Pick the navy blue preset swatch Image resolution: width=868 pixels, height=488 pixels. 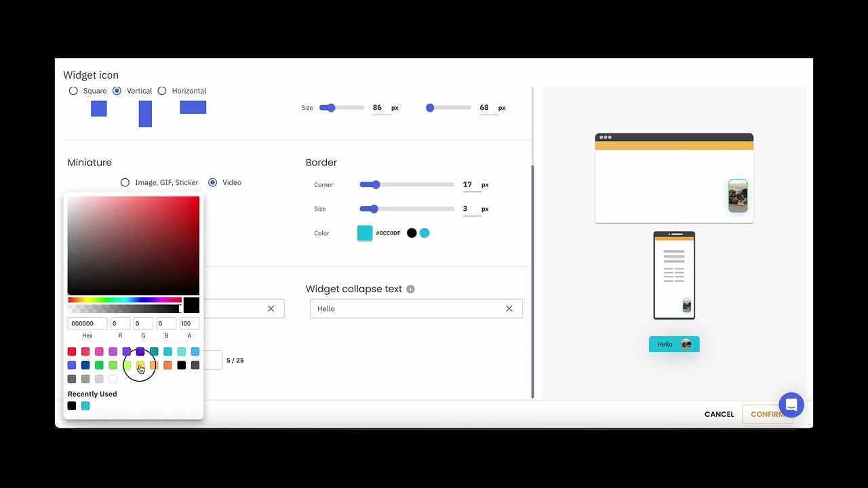tap(85, 365)
